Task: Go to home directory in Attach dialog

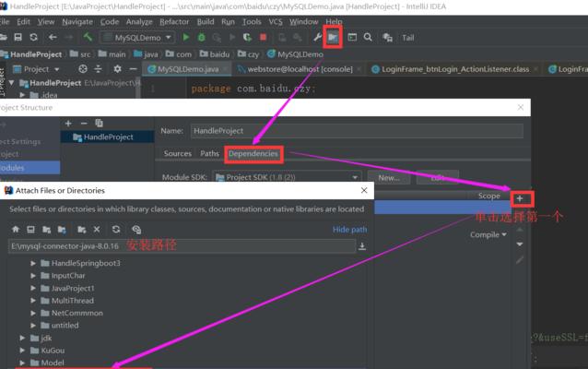Action: (16, 229)
